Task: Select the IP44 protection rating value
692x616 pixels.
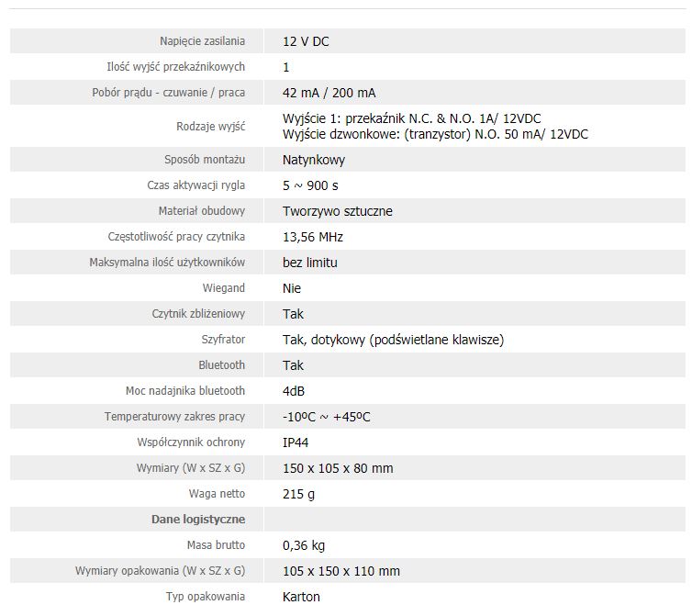Action: pyautogui.click(x=296, y=442)
